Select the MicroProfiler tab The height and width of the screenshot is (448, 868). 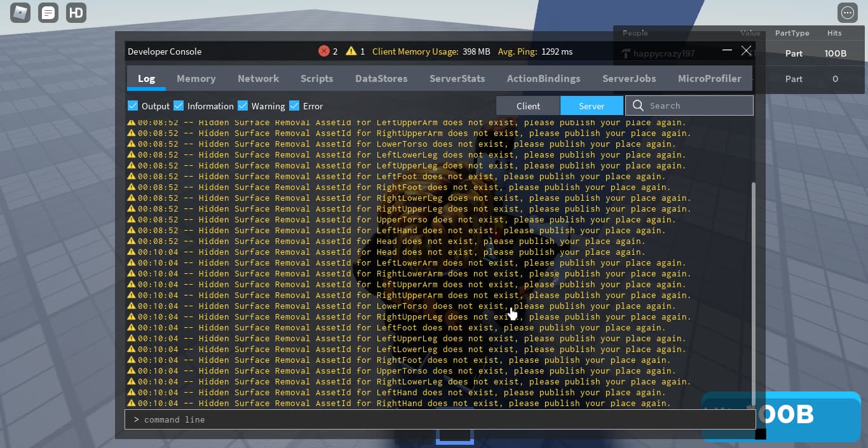[x=710, y=78]
